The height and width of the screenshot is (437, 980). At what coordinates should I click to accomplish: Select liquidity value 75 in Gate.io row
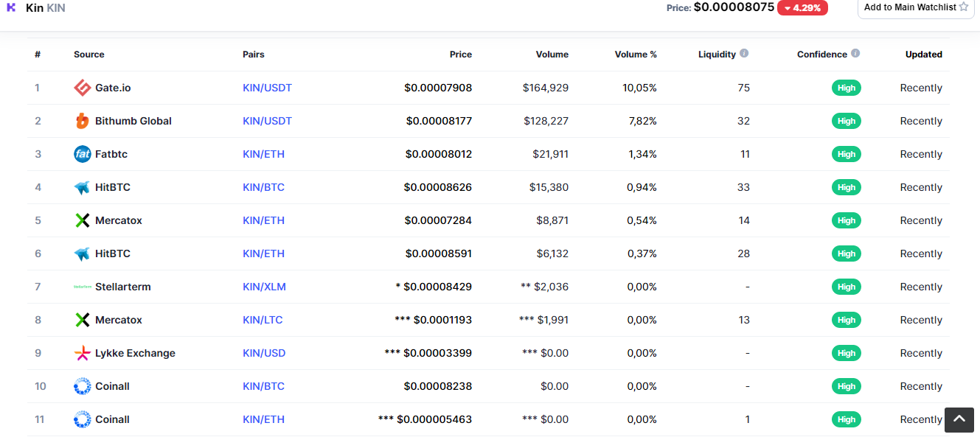743,88
